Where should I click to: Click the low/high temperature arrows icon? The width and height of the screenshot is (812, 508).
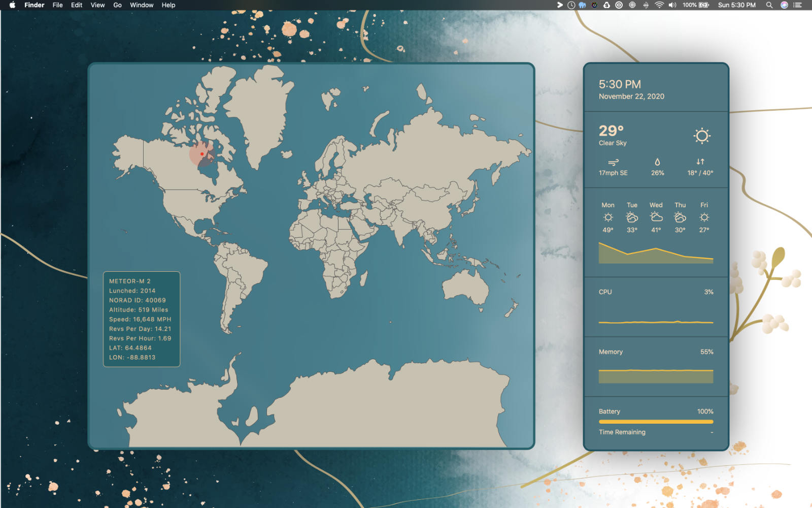point(700,162)
